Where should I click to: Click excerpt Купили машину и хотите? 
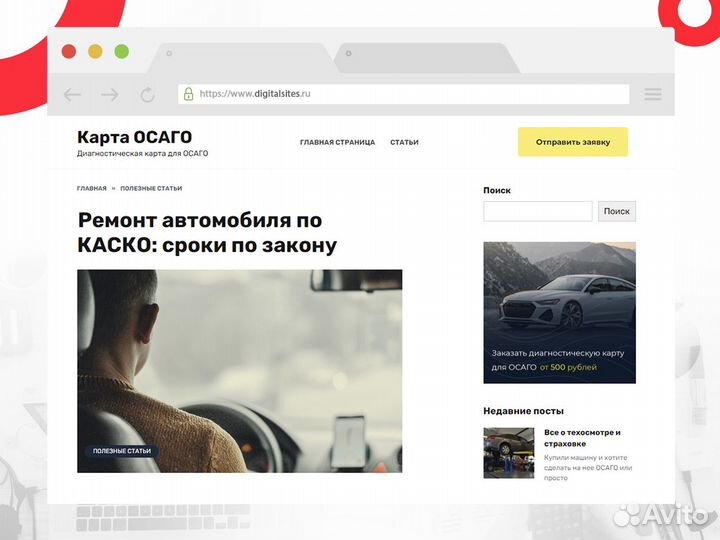588,467
